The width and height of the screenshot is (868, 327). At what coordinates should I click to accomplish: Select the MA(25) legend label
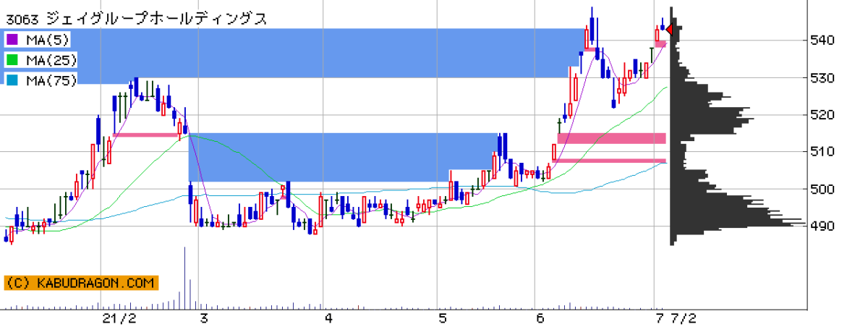51,60
